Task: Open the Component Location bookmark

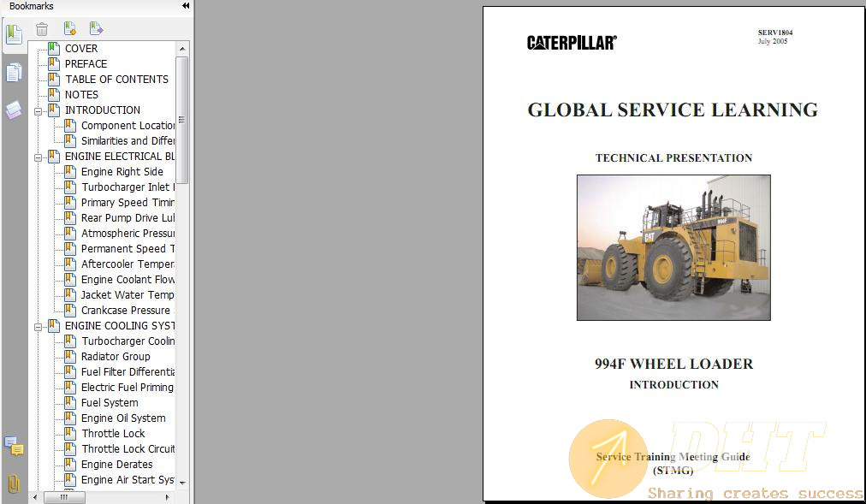Action: [128, 126]
